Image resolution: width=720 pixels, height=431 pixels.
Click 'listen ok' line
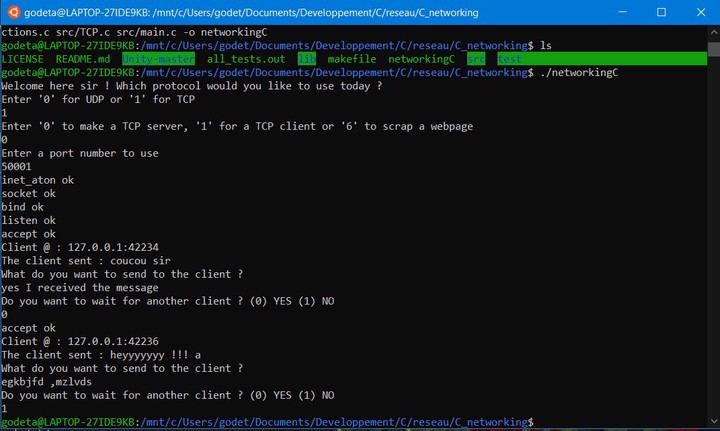[x=28, y=220]
